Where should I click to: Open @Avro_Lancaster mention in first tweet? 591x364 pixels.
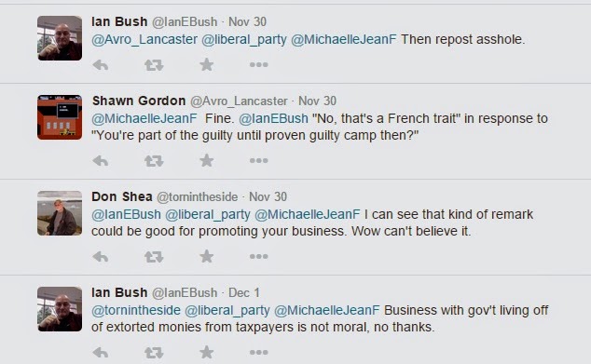pos(144,39)
